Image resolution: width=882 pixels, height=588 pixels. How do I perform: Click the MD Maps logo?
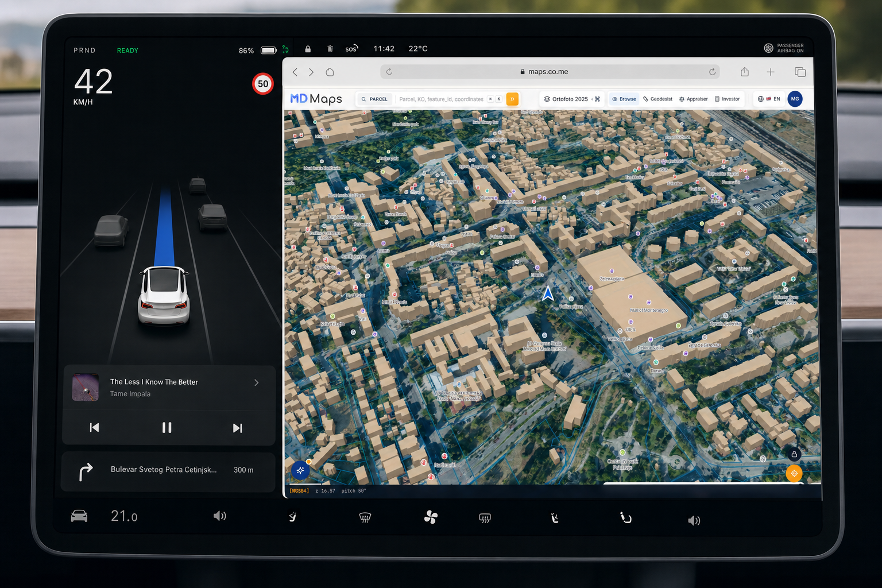coord(316,99)
